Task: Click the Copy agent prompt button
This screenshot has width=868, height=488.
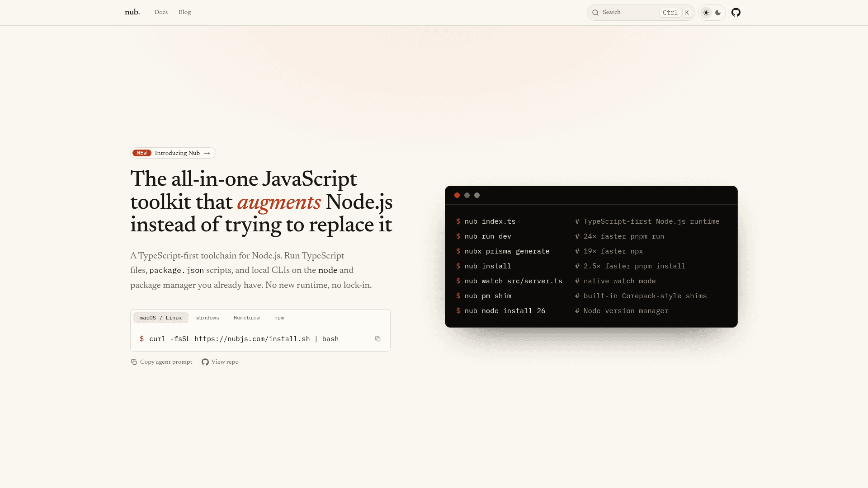Action: [161, 362]
